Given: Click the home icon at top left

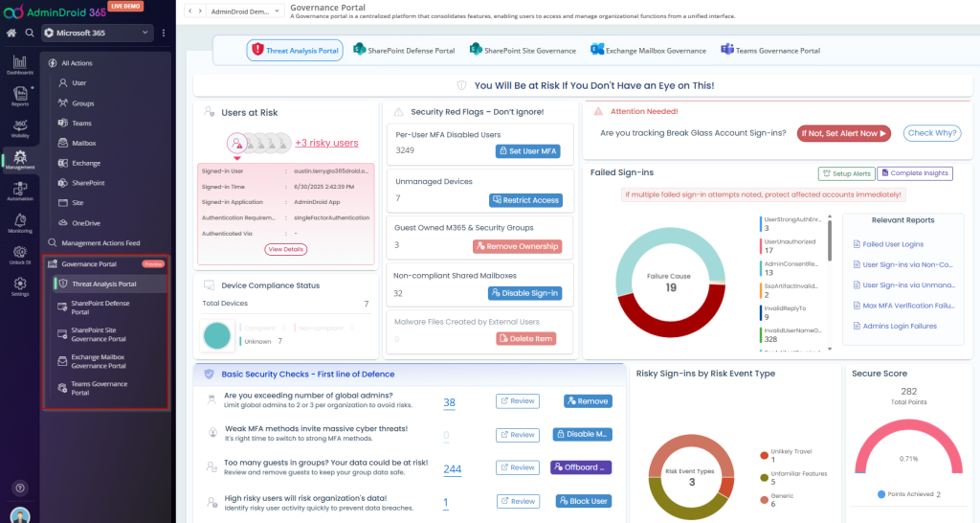Looking at the screenshot, I should point(11,33).
